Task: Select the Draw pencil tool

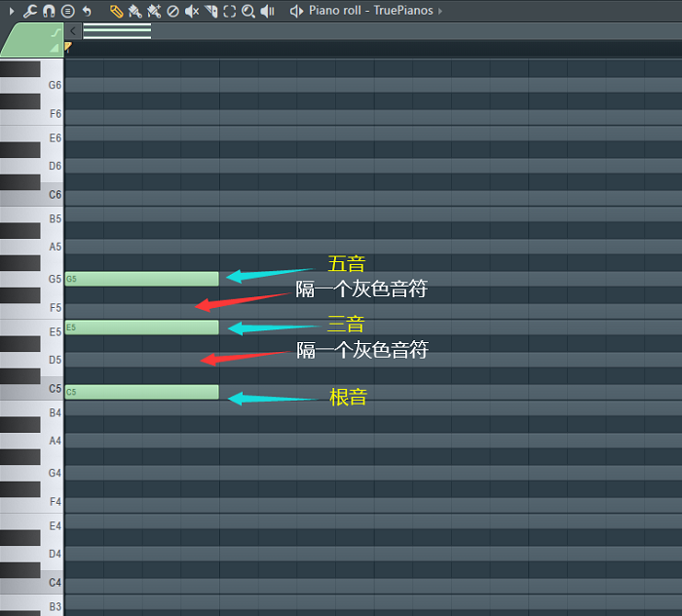Action: pyautogui.click(x=116, y=11)
